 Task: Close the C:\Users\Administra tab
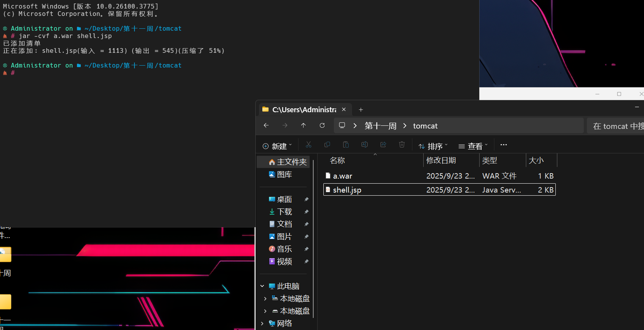(x=344, y=109)
